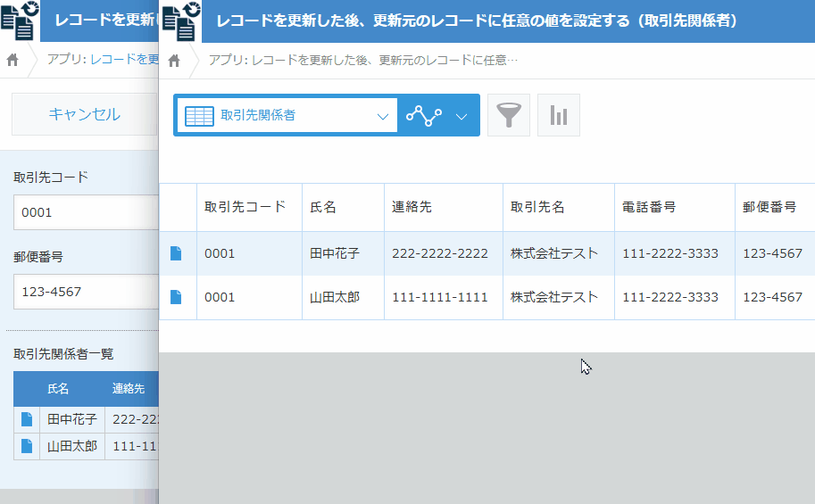The width and height of the screenshot is (815, 504).
Task: Click the 取引先コード input field
Action: tap(85, 213)
